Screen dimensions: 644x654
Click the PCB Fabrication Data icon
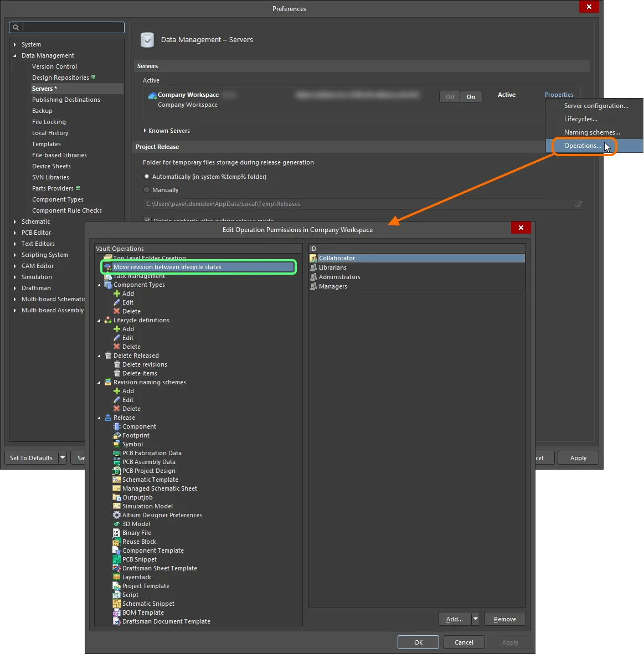coord(117,454)
